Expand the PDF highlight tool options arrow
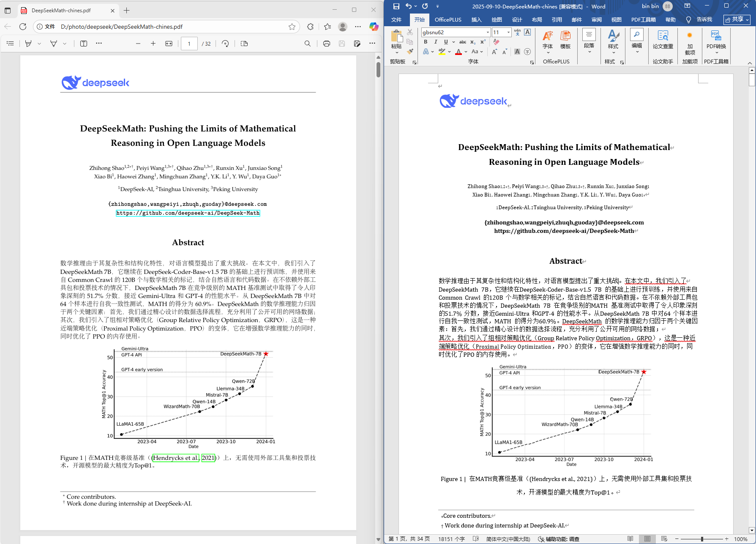The image size is (756, 544). (39, 44)
